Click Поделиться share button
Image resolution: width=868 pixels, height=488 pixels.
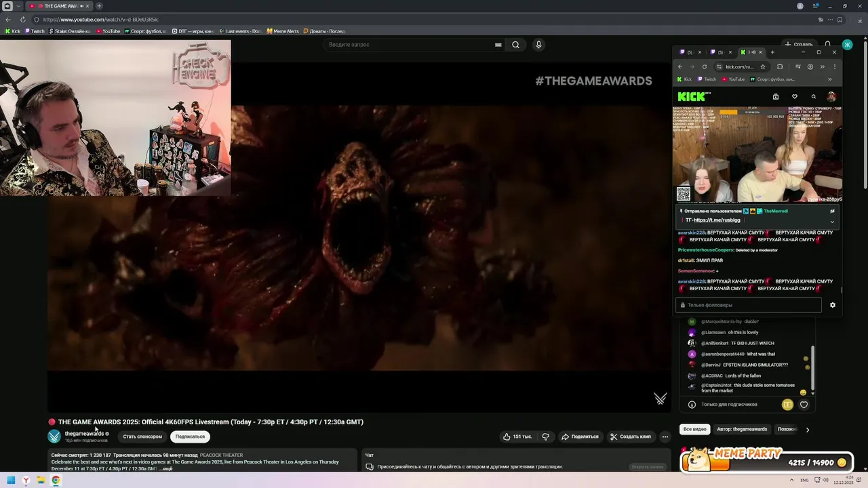(x=580, y=436)
